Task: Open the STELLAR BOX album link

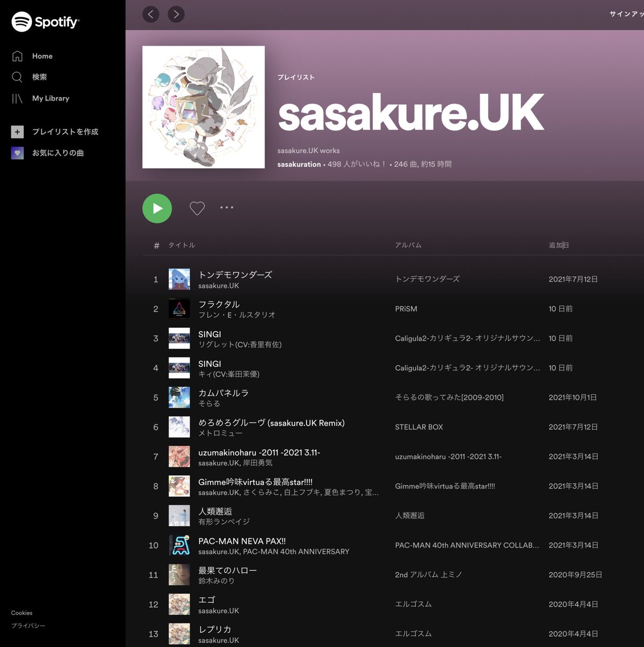Action: (x=419, y=427)
